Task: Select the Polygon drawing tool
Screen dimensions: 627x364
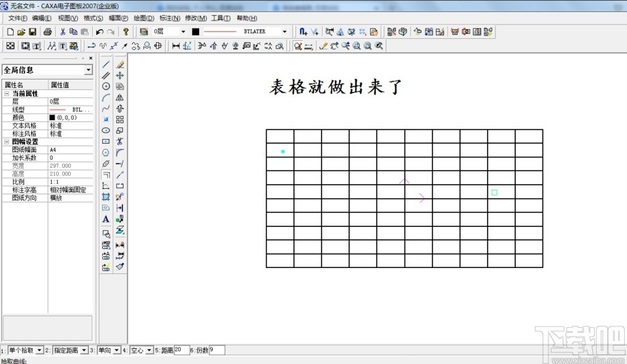Action: (x=106, y=153)
